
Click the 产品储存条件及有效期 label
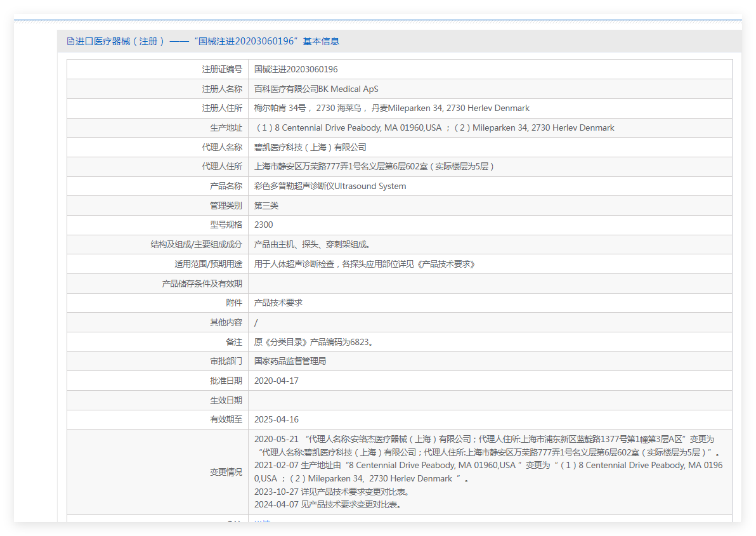point(202,284)
